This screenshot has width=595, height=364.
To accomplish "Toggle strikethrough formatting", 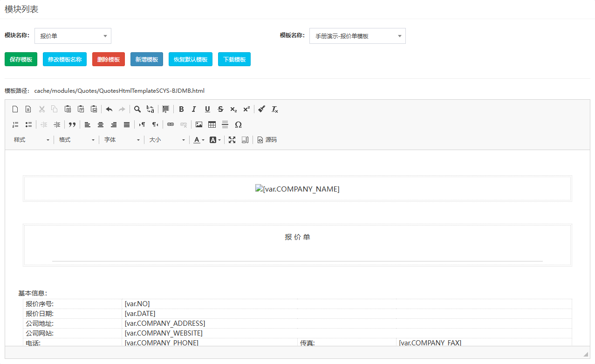I will pos(220,110).
